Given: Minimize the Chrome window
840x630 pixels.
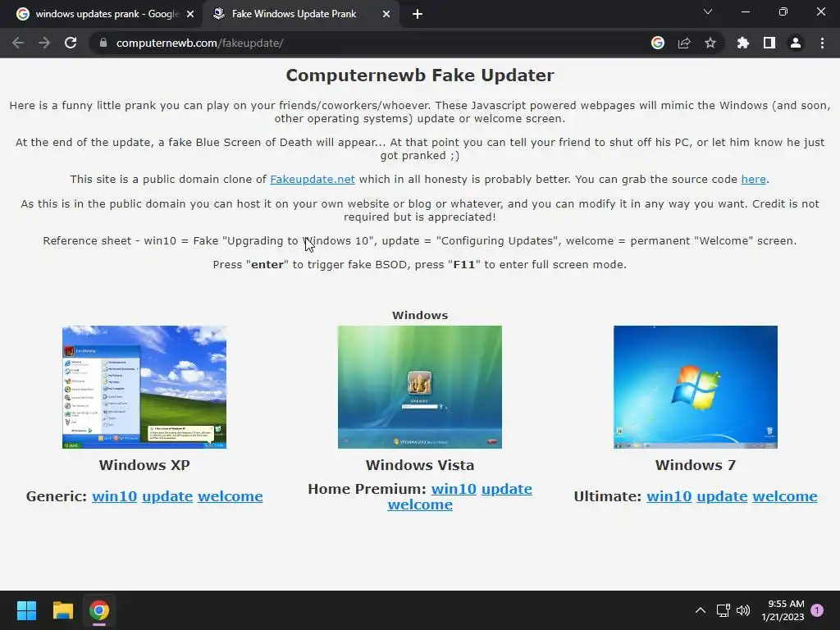Looking at the screenshot, I should [745, 11].
